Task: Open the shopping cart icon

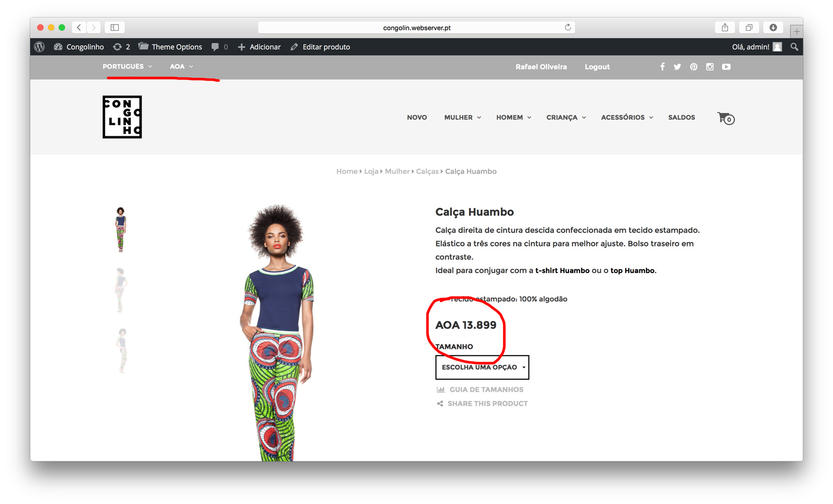Action: pos(726,118)
